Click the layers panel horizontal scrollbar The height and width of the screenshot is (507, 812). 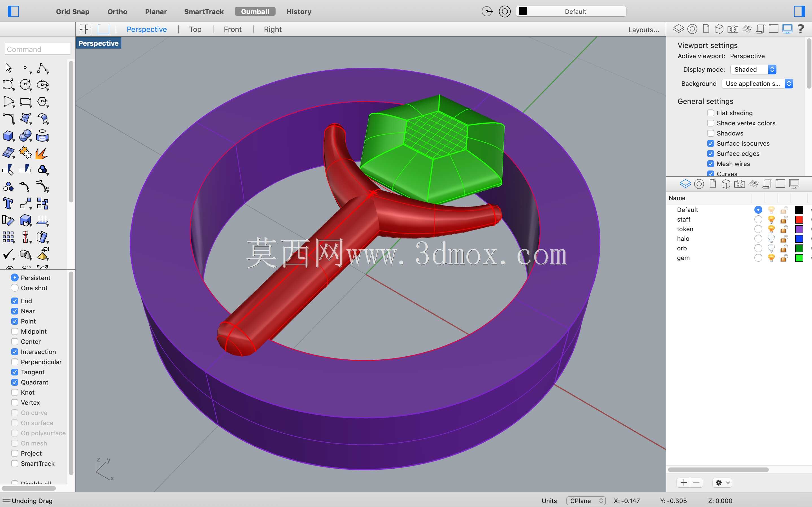(718, 469)
